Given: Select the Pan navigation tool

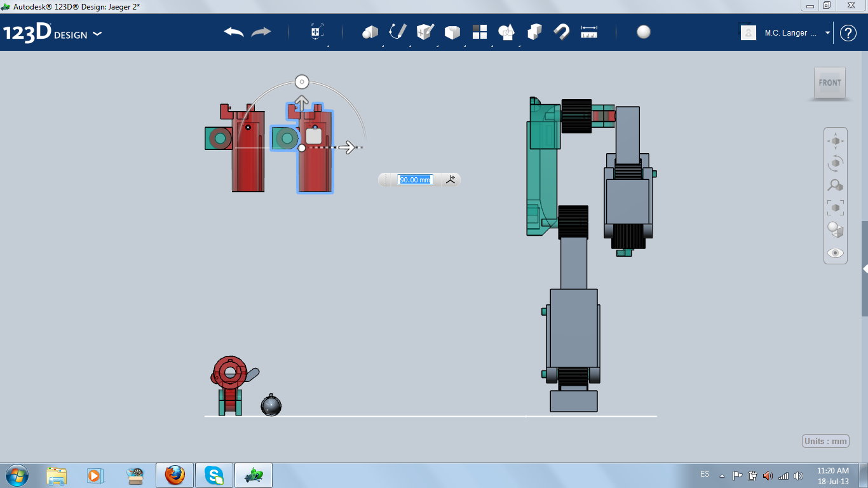Looking at the screenshot, I should click(836, 141).
